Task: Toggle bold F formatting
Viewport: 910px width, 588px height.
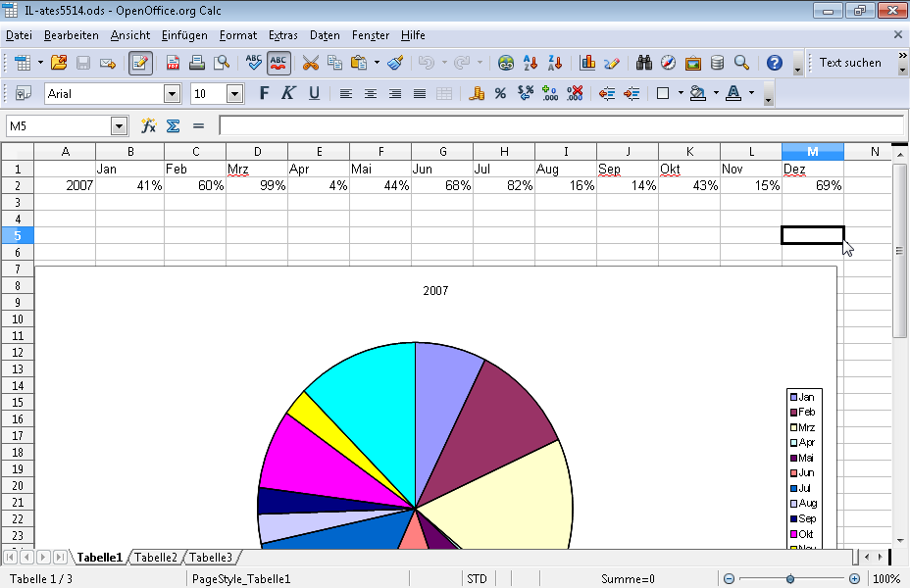Action: point(264,93)
